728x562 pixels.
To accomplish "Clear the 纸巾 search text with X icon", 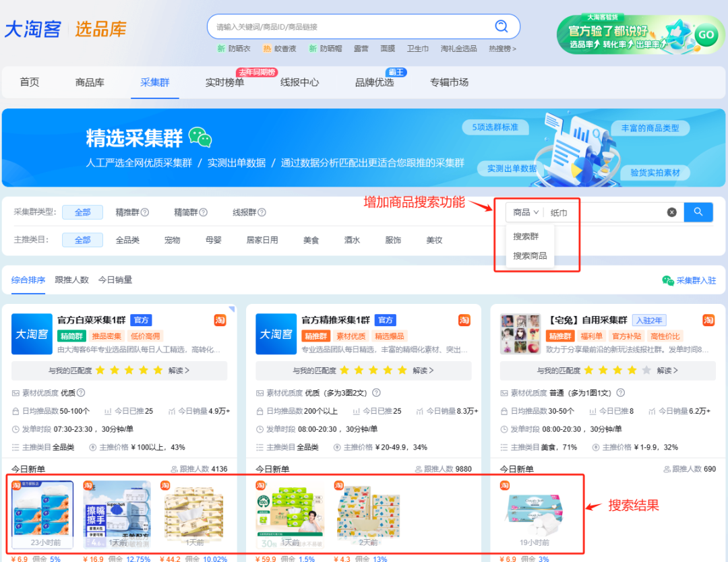I will [x=671, y=212].
